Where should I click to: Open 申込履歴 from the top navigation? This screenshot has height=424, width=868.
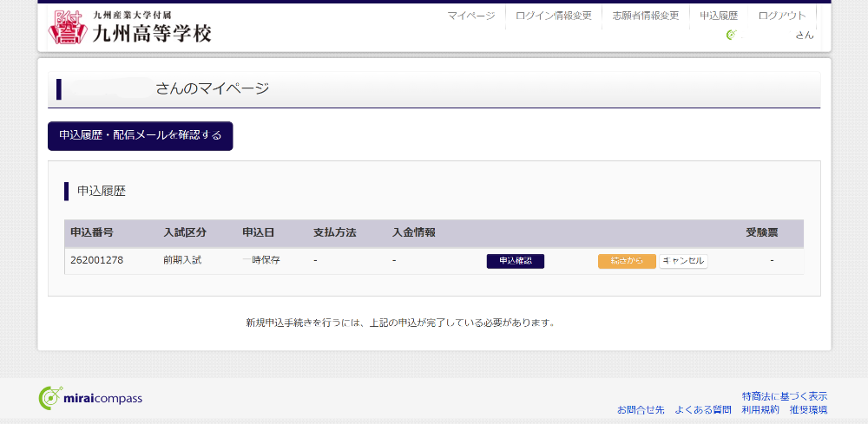[x=719, y=16]
